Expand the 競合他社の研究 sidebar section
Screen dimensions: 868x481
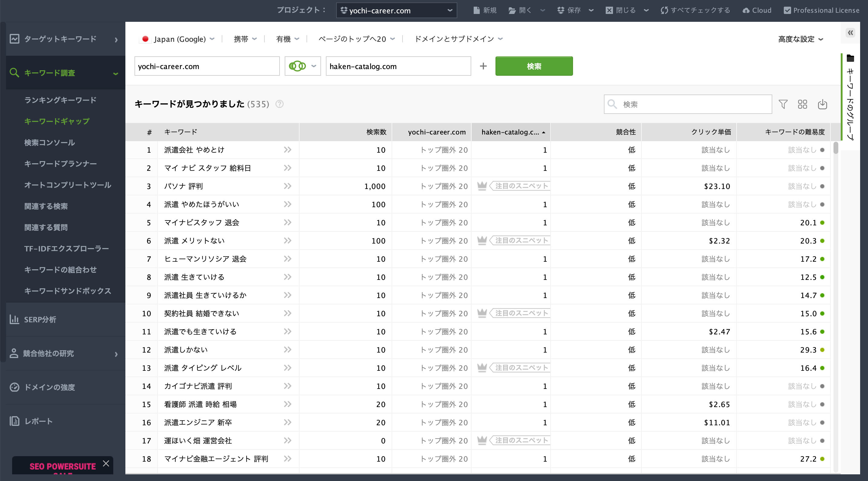tap(64, 353)
